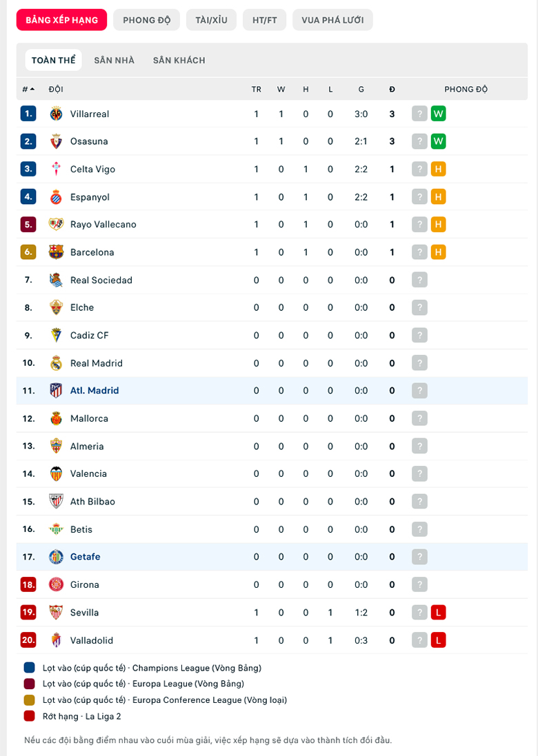Image resolution: width=538 pixels, height=756 pixels.
Task: Sort standings by the Đ points column
Action: 392,89
